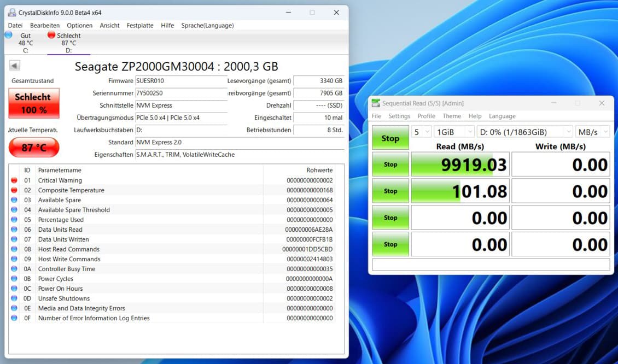The height and width of the screenshot is (364, 618).
Task: Open the unit dropdown showing MB/s
Action: pos(592,132)
